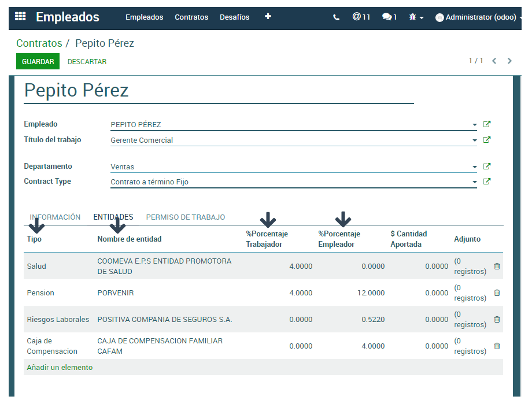Expand the Título del trabajo dropdown
The image size is (532, 411).
(x=475, y=140)
